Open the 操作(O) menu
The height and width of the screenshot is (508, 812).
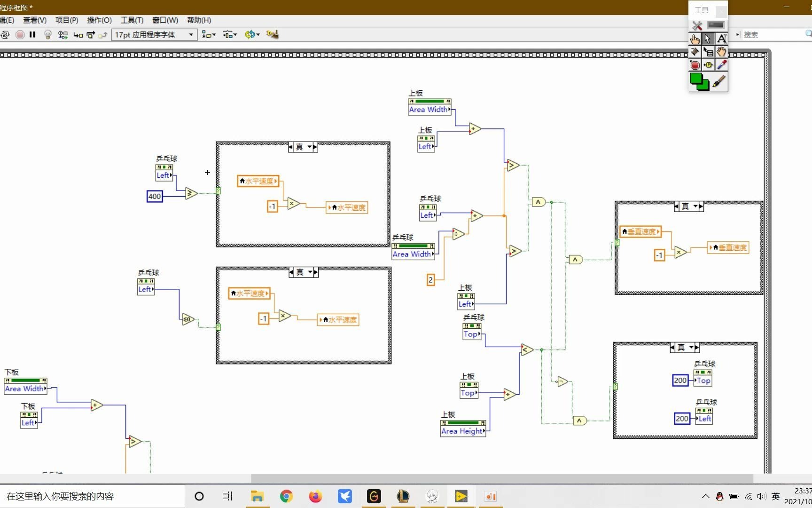(x=99, y=20)
